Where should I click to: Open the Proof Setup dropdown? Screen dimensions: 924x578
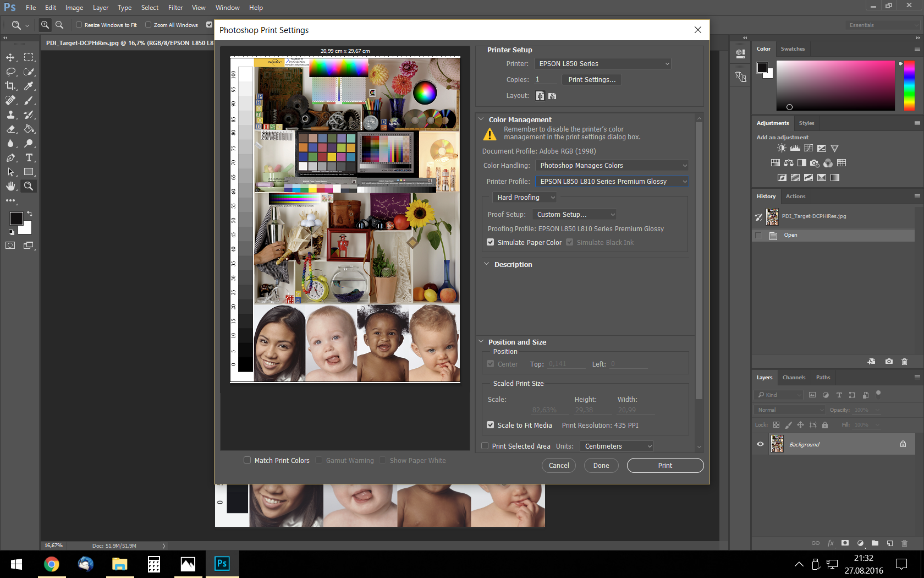pyautogui.click(x=574, y=215)
